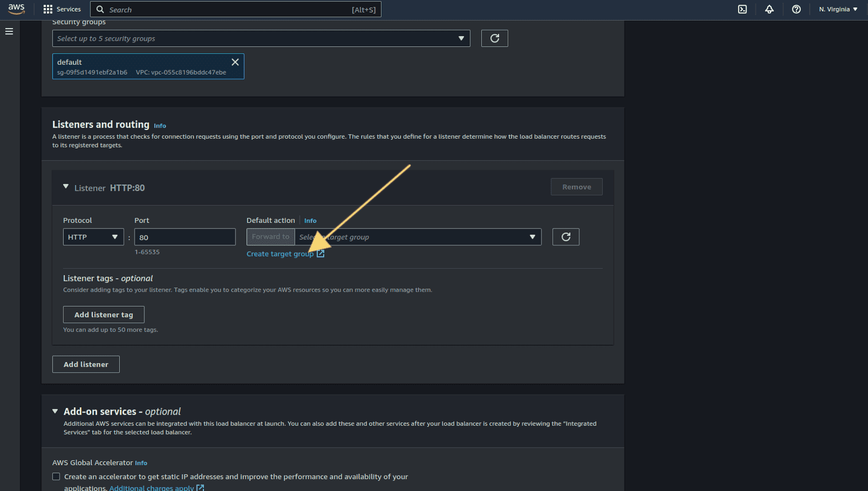Refresh the target group list
Screen dimensions: 868x491
[x=565, y=237]
